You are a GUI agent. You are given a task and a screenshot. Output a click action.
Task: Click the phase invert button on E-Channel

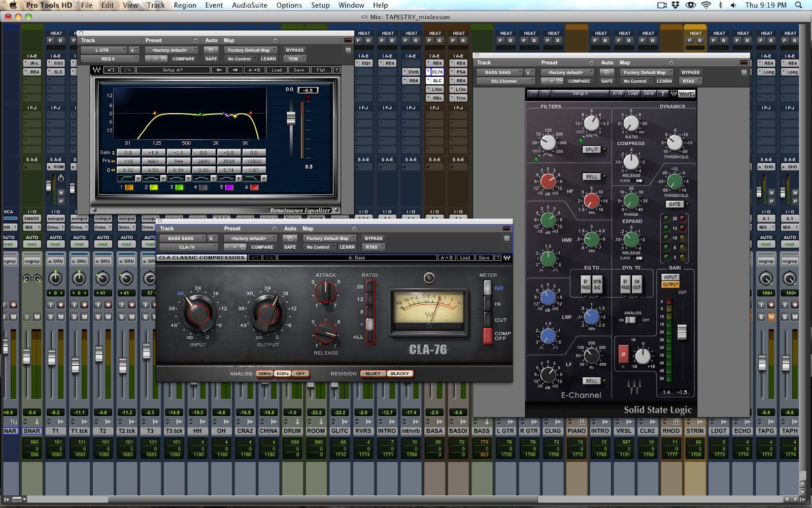click(x=624, y=354)
